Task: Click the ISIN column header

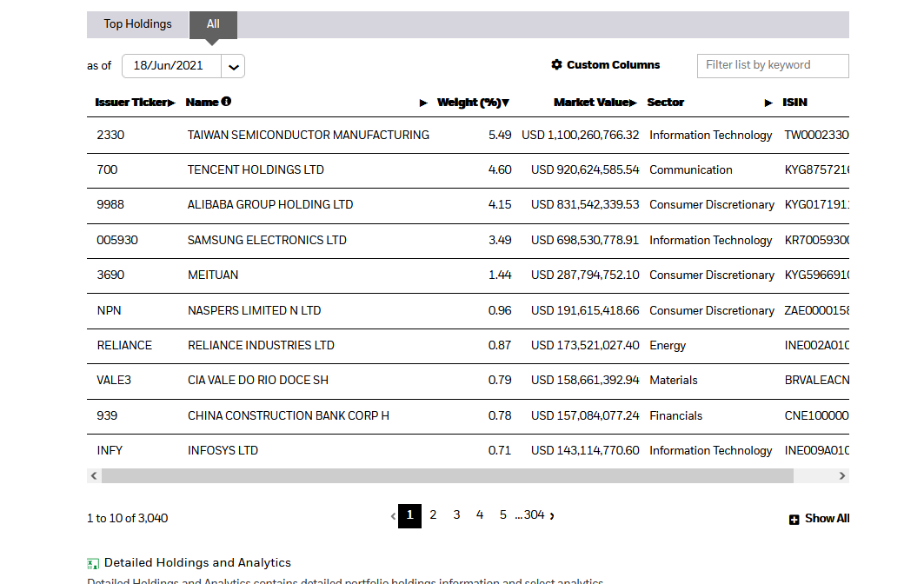Action: click(x=794, y=103)
